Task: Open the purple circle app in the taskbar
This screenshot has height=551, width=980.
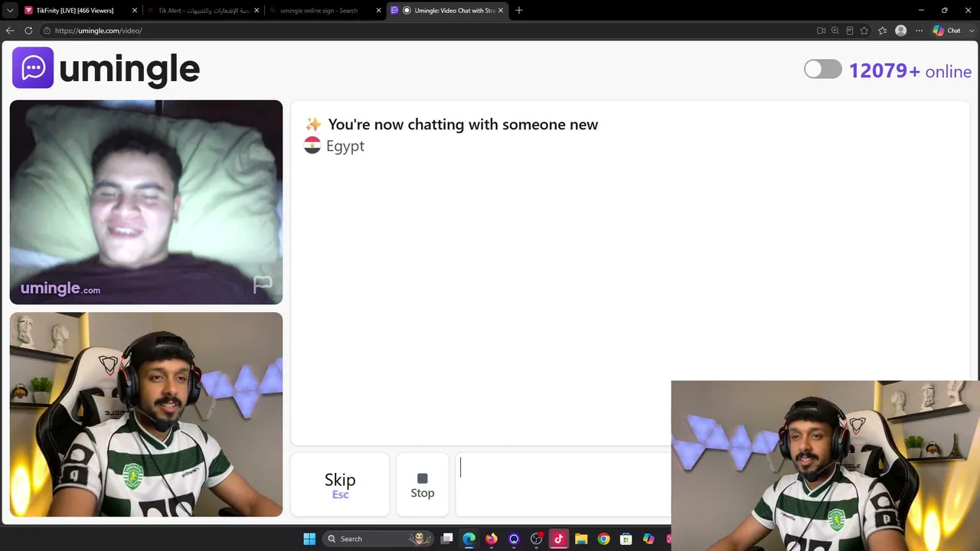Action: click(x=514, y=539)
